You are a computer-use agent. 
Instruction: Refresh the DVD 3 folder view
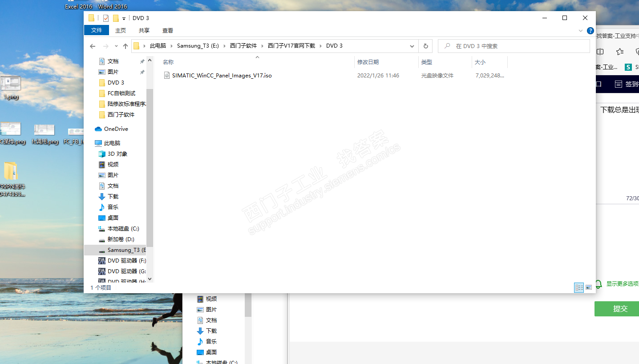point(425,46)
